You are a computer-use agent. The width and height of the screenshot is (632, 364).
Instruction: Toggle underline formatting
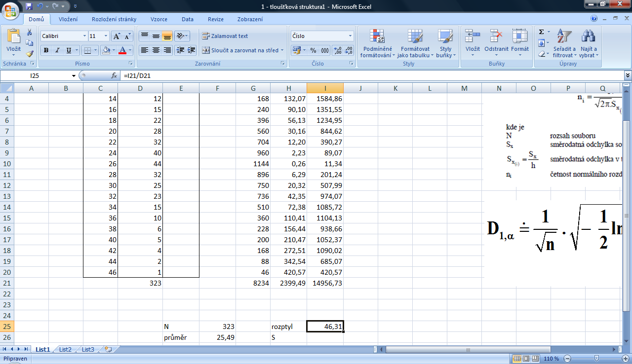click(x=69, y=50)
